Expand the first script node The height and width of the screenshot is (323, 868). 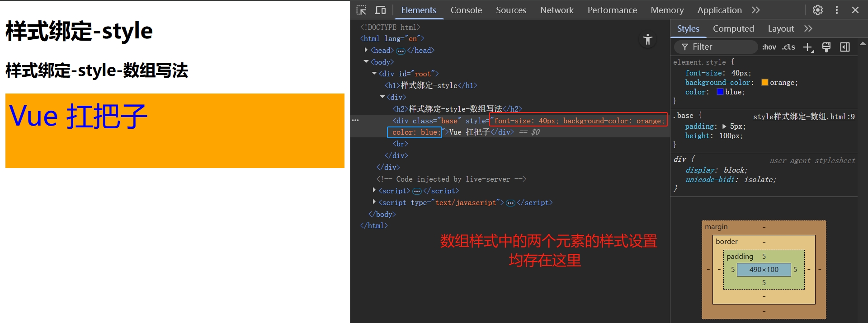pyautogui.click(x=374, y=191)
